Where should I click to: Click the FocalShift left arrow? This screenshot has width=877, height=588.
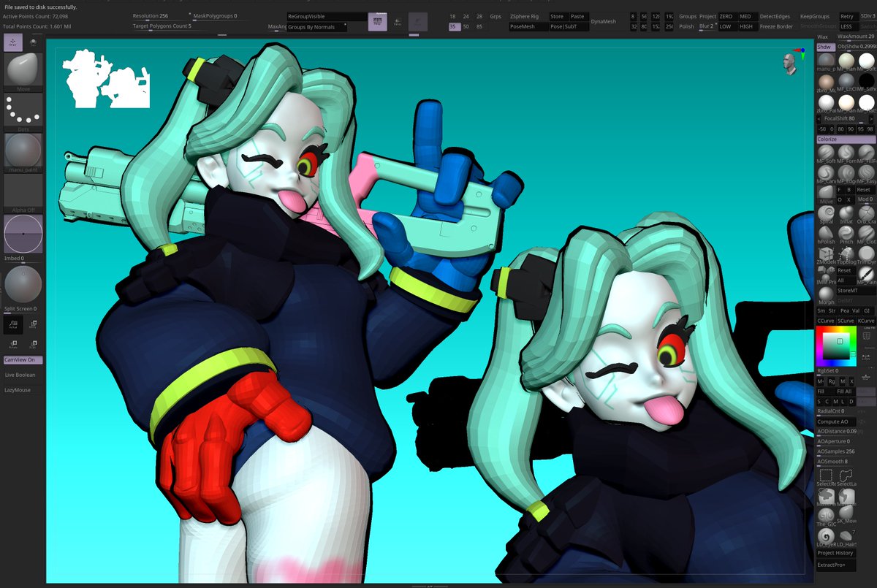click(820, 118)
